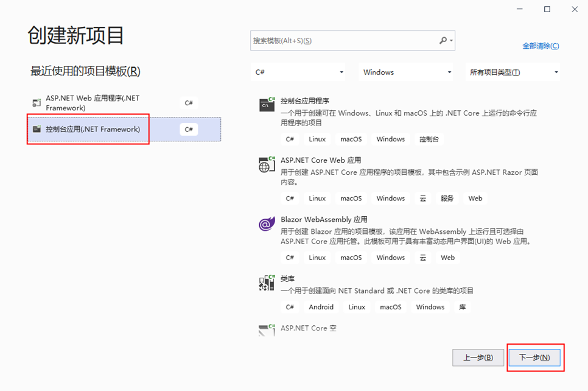Click the ASP.NET Core Web app globe icon
The width and height of the screenshot is (588, 391).
(267, 164)
